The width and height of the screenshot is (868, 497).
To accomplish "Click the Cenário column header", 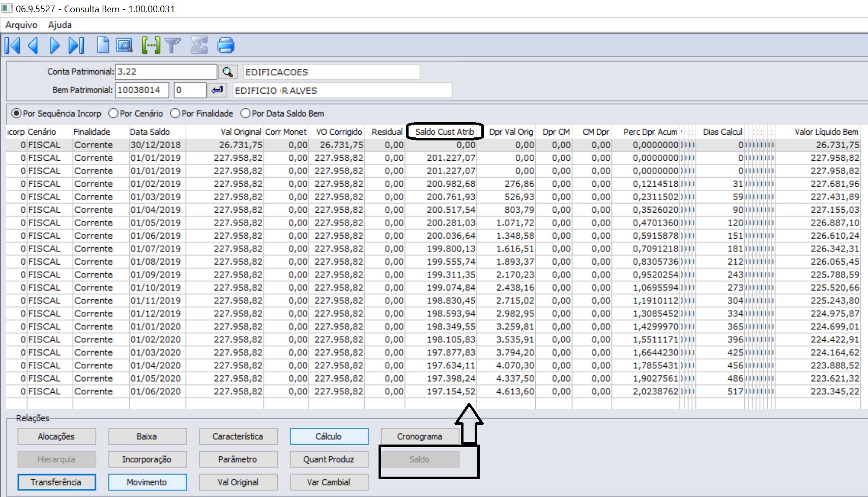I will tap(49, 132).
